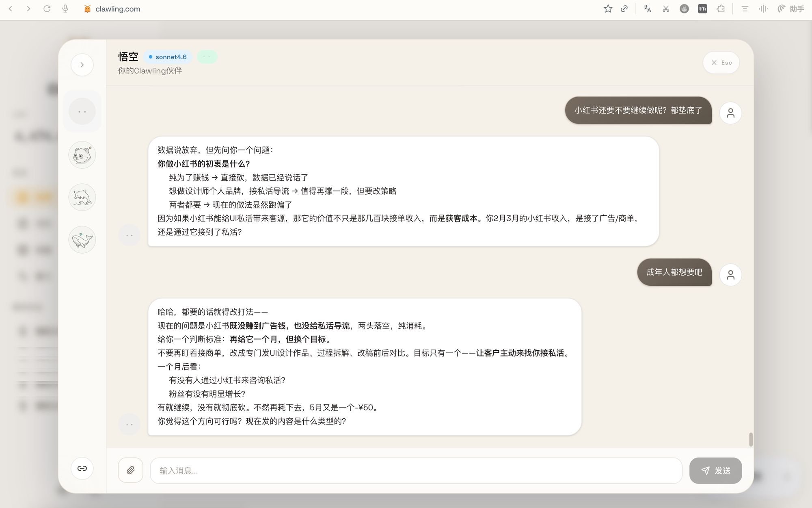Click the bot avatar beside the second reply
Viewport: 812px width, 508px height.
click(x=130, y=424)
